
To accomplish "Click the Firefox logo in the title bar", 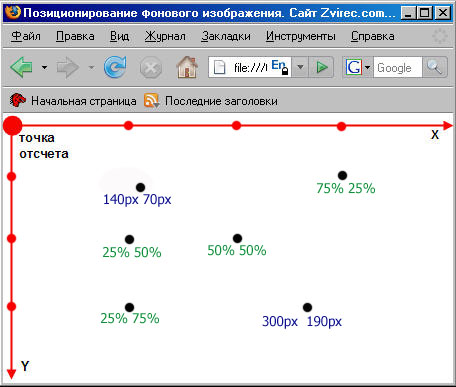I will (x=13, y=13).
